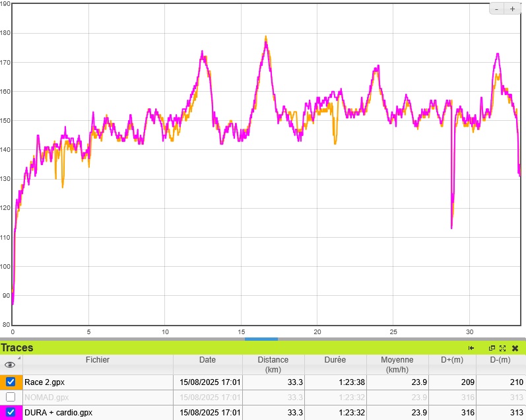Click the fullscreen expand icon in Traces panel
The image size is (526, 420).
tap(502, 348)
